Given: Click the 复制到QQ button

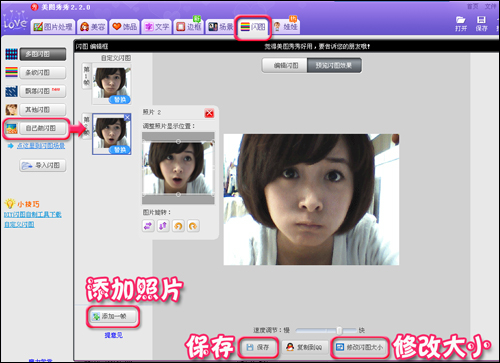Looking at the screenshot, I should pos(304,347).
